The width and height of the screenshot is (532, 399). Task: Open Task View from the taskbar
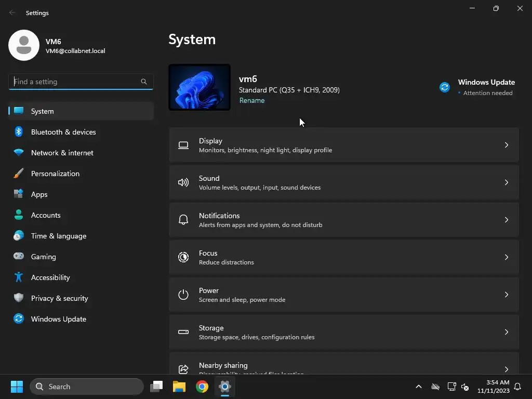pyautogui.click(x=156, y=387)
